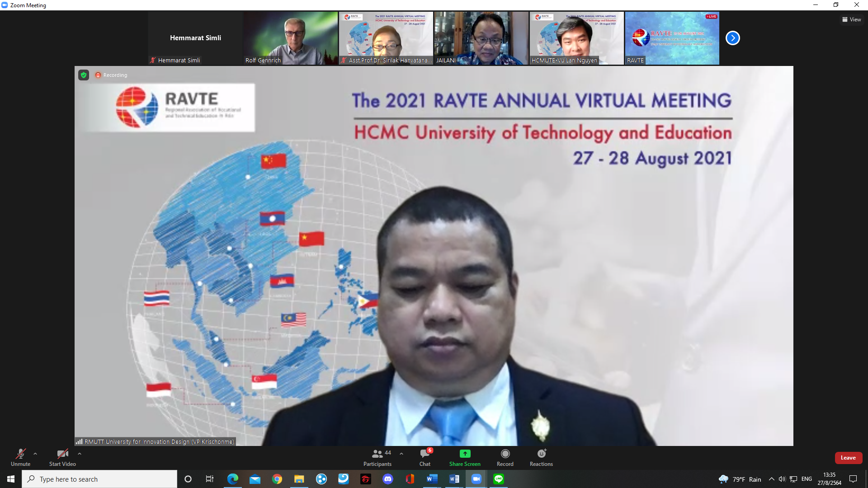Unmute the microphone
This screenshot has width=868, height=488.
click(20, 457)
